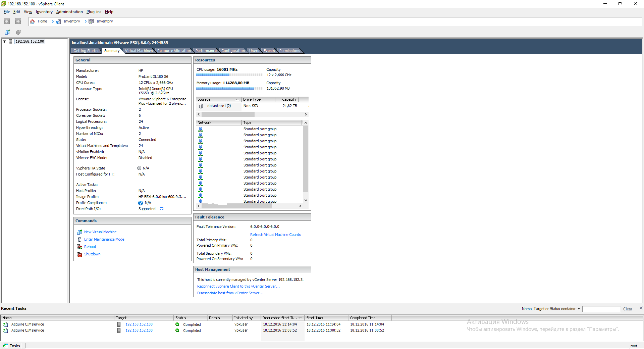This screenshot has width=644, height=349.
Task: Open the View menu
Action: [x=28, y=12]
